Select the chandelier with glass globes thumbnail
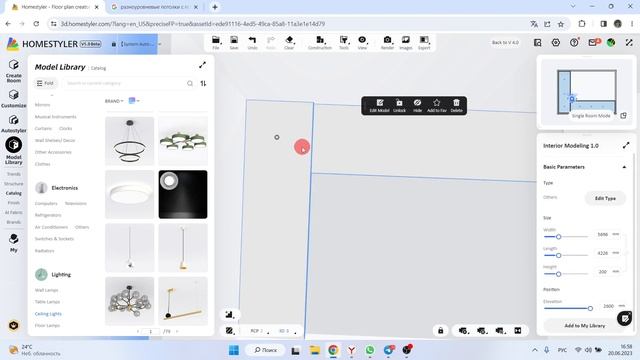The height and width of the screenshot is (360, 640). tap(130, 301)
